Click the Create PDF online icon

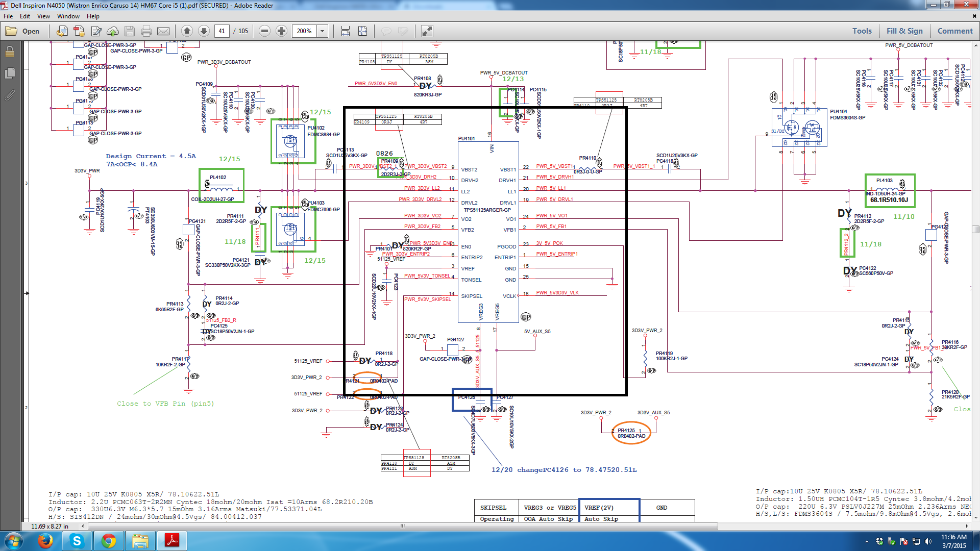(79, 31)
